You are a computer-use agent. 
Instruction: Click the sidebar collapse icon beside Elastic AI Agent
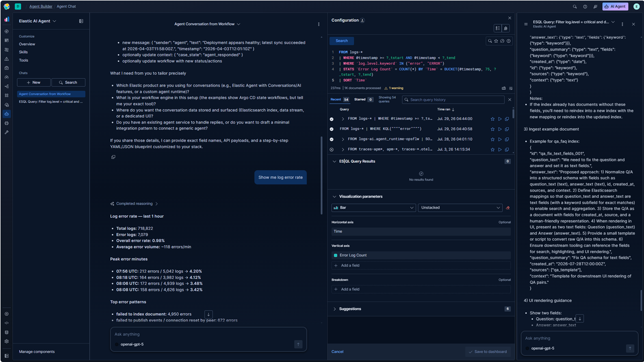click(x=81, y=21)
